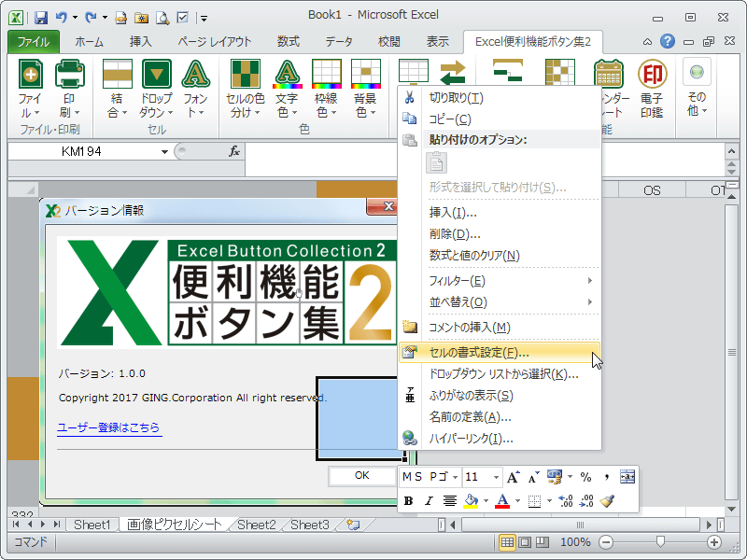
Task: Click center alignment in mini toolbar
Action: 450,501
